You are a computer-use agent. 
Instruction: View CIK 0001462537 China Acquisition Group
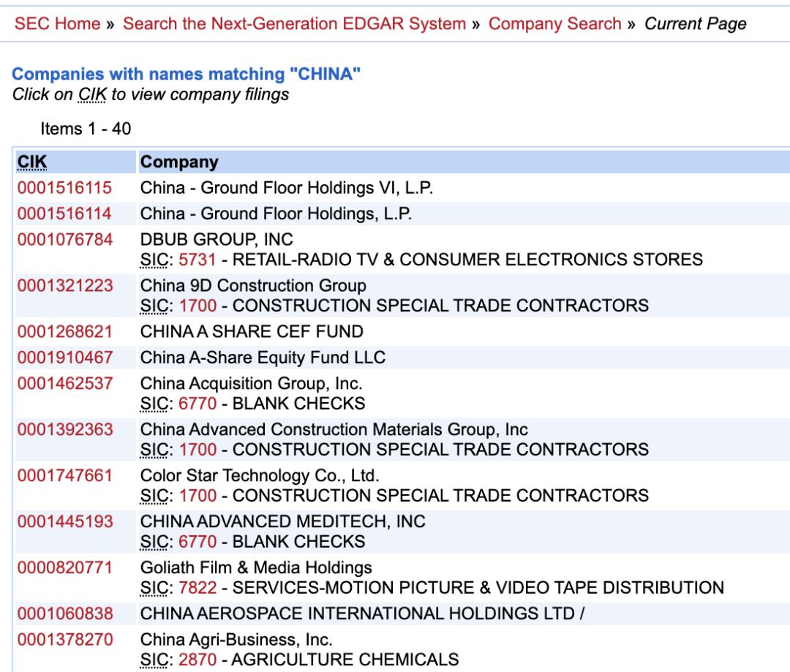[64, 382]
